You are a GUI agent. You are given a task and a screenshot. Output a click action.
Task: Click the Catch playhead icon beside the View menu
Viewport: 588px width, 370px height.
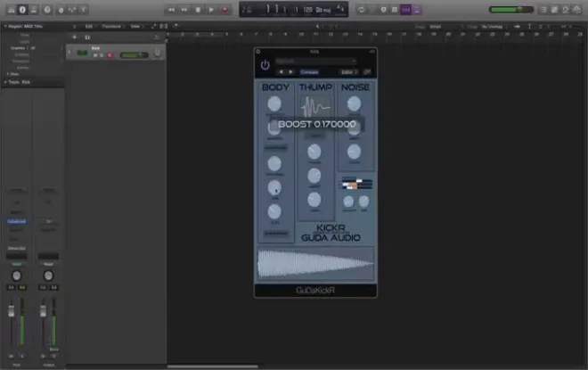[176, 26]
